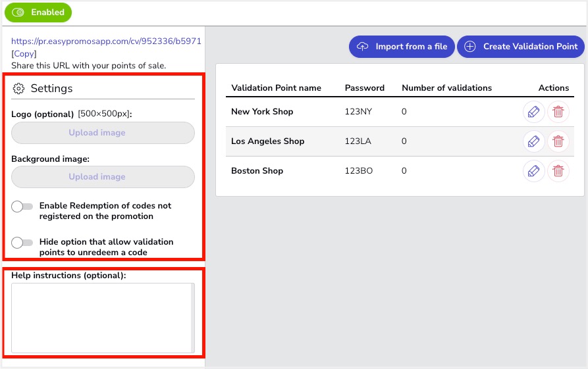588x369 pixels.
Task: Edit the Los Angeles Shop entry
Action: 533,141
